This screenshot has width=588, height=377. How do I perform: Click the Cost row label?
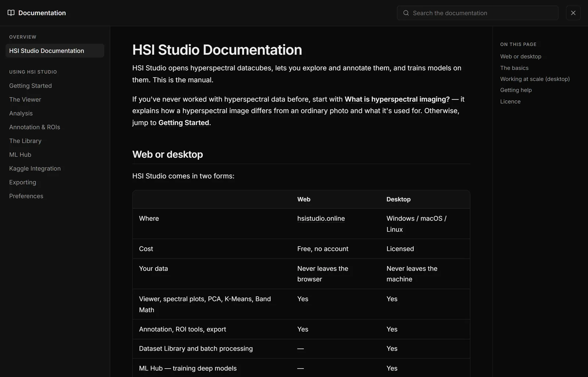coord(146,249)
